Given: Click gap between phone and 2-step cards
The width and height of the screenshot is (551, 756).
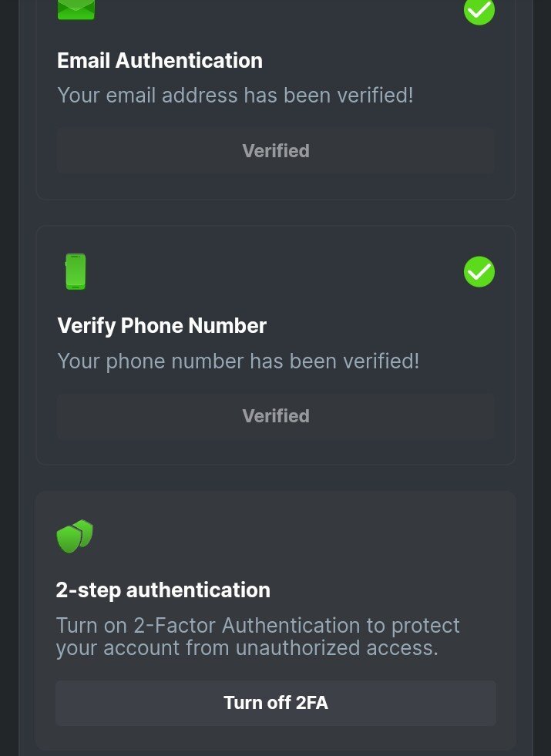Looking at the screenshot, I should point(275,478).
